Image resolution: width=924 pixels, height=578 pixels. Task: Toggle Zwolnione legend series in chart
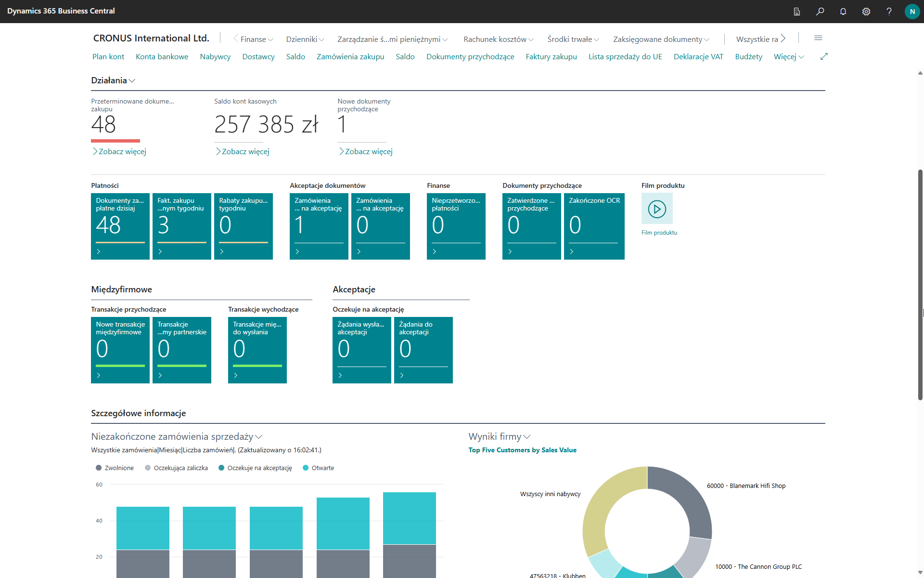115,468
